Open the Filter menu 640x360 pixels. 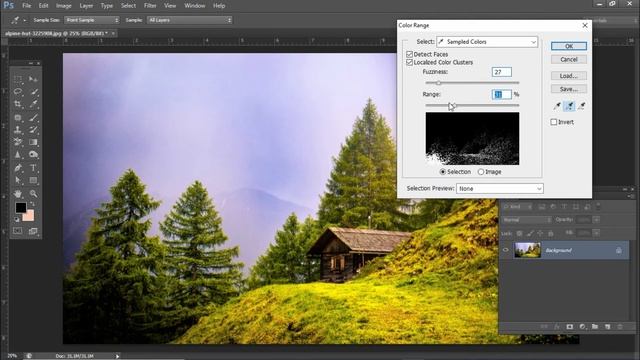150,6
